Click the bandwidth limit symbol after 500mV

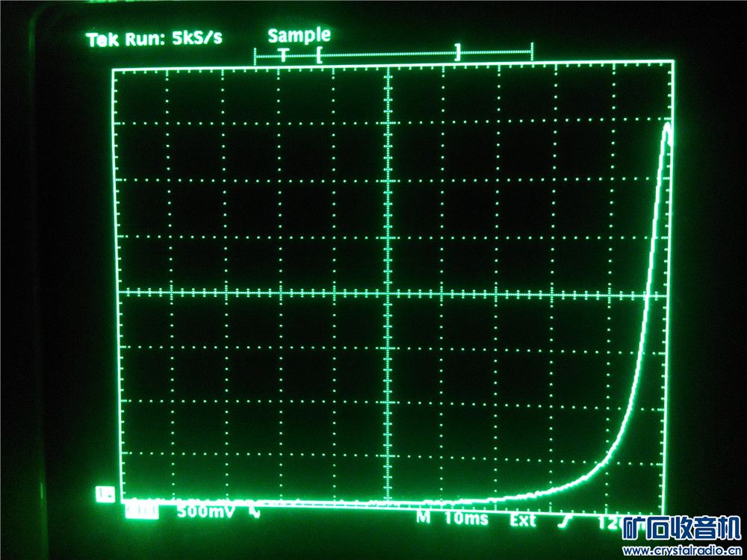(x=255, y=512)
